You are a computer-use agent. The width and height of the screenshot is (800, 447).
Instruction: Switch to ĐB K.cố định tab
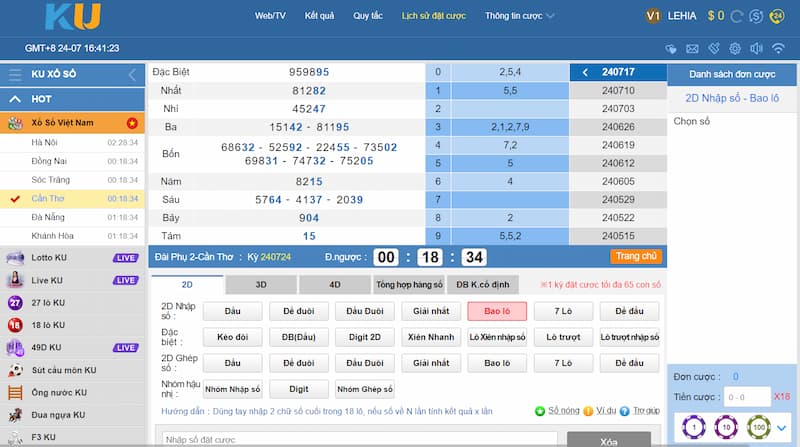[x=483, y=285]
